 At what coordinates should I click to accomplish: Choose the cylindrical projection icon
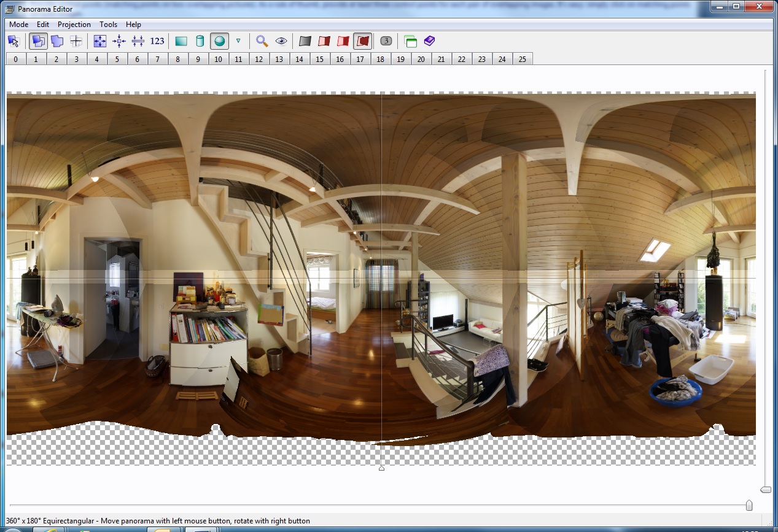click(200, 41)
